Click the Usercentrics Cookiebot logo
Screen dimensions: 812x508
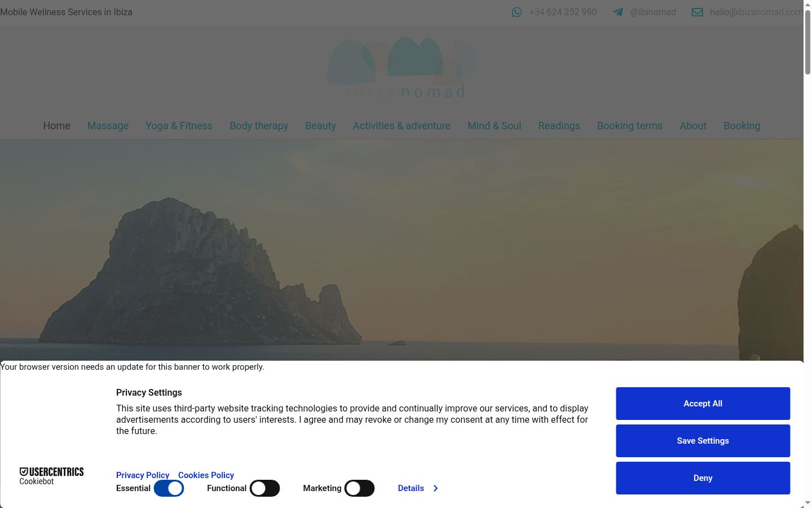(51, 476)
